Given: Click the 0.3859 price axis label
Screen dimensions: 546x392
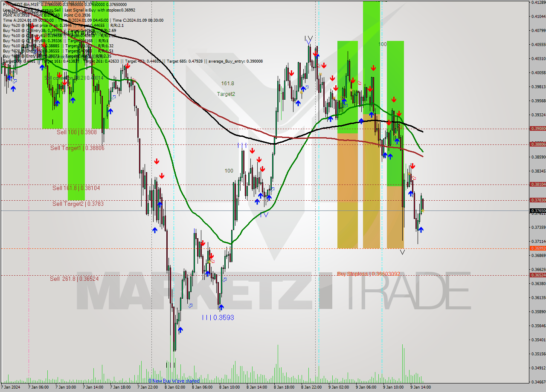Looking at the screenshot, I should pyautogui.click(x=538, y=157).
